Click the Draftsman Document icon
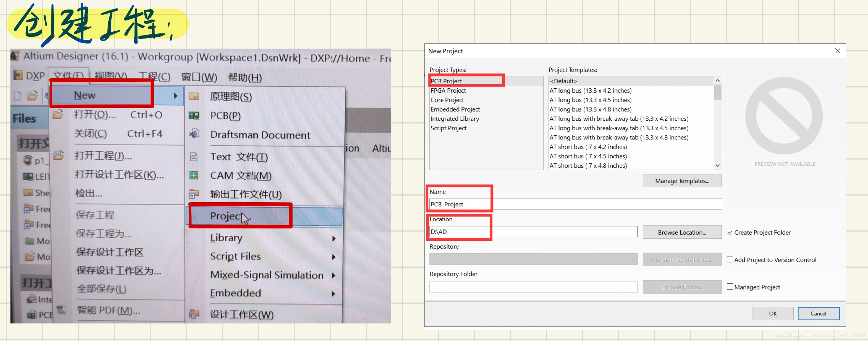Viewport: 868px width, 341px height. (x=194, y=134)
